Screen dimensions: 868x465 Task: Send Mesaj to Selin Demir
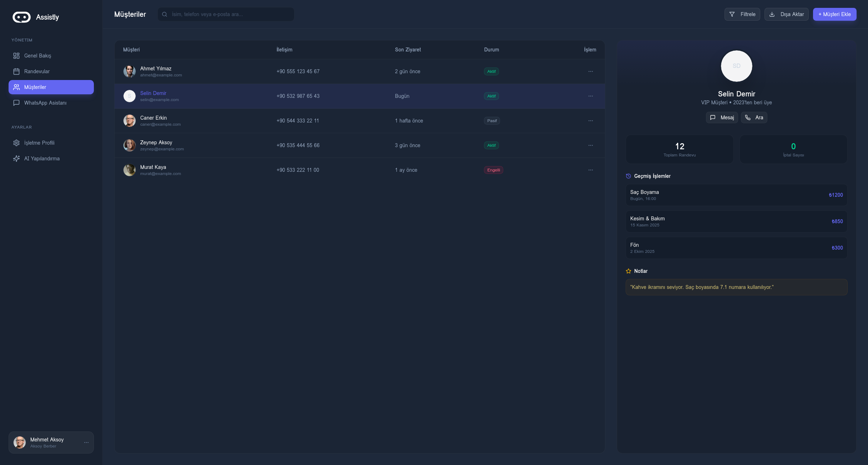pyautogui.click(x=722, y=117)
